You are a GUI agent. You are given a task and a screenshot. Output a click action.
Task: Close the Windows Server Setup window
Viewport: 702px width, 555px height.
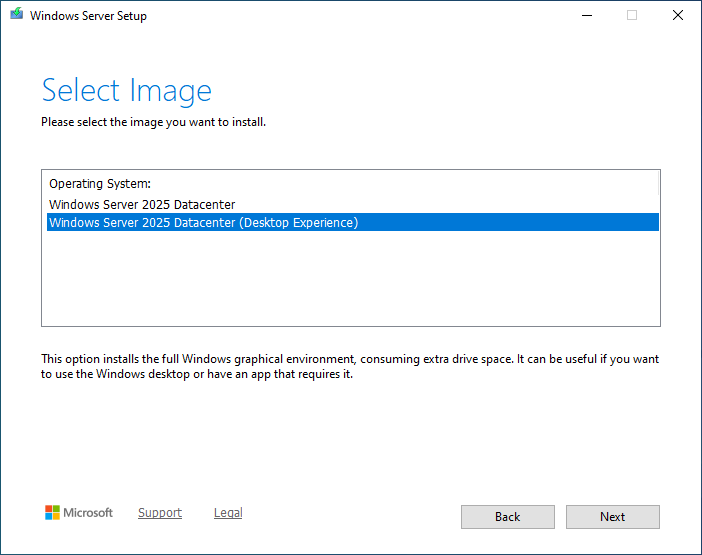[679, 16]
